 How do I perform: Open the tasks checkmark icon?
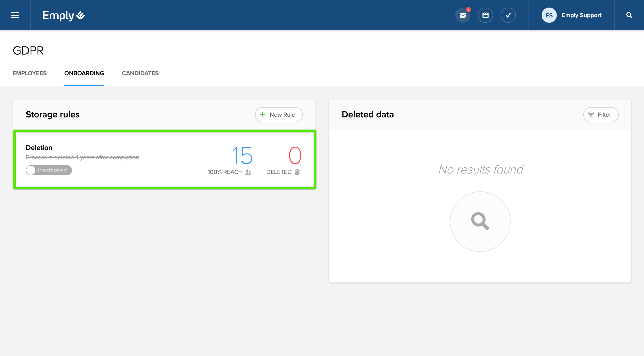pyautogui.click(x=508, y=15)
